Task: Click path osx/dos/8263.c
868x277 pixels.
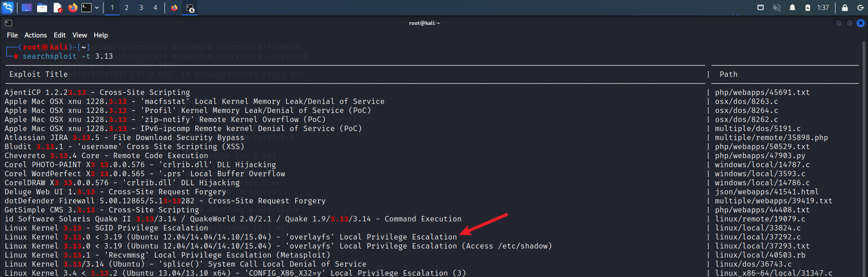Action: pos(747,102)
